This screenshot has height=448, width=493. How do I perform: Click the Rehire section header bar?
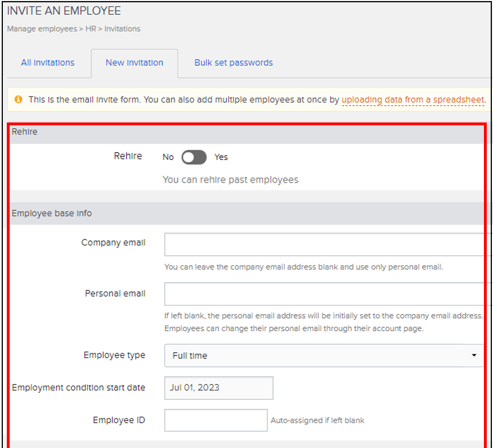(x=24, y=131)
